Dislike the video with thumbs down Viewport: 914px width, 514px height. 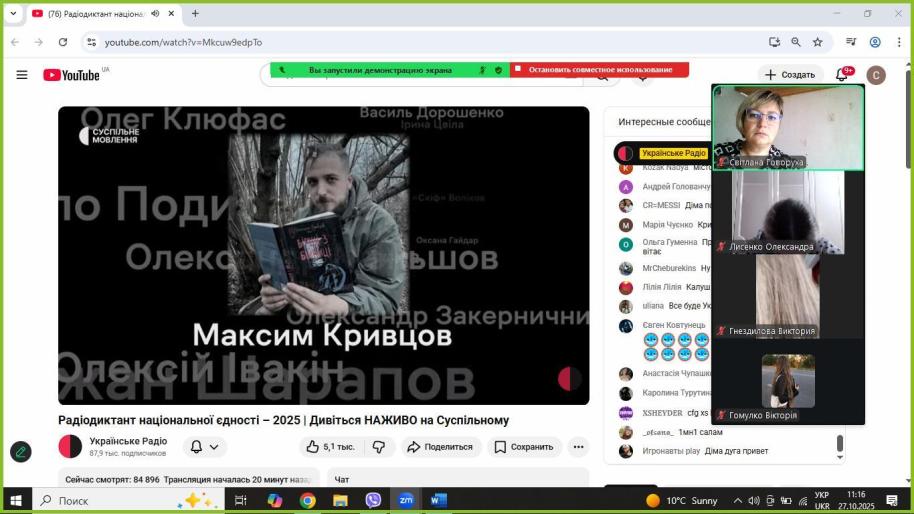379,447
